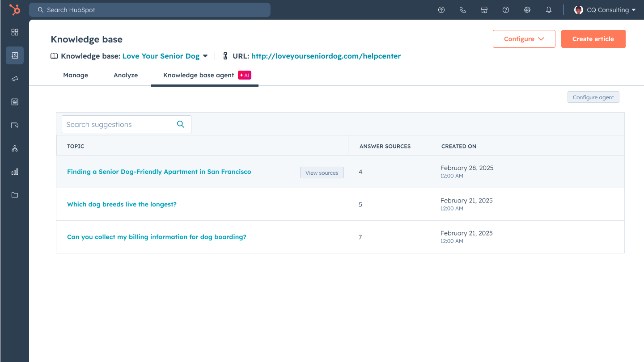Open the CRM contacts sidebar icon

click(15, 55)
